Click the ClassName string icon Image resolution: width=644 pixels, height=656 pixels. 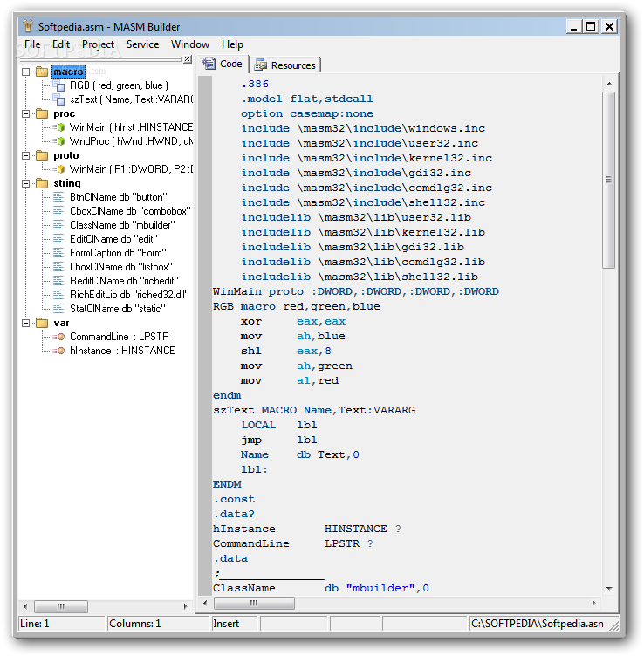pyautogui.click(x=58, y=225)
